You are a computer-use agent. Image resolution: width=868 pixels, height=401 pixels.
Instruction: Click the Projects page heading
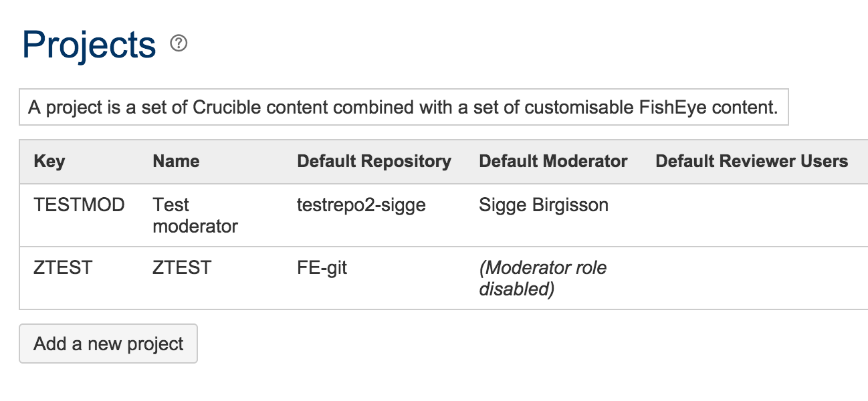(89, 45)
